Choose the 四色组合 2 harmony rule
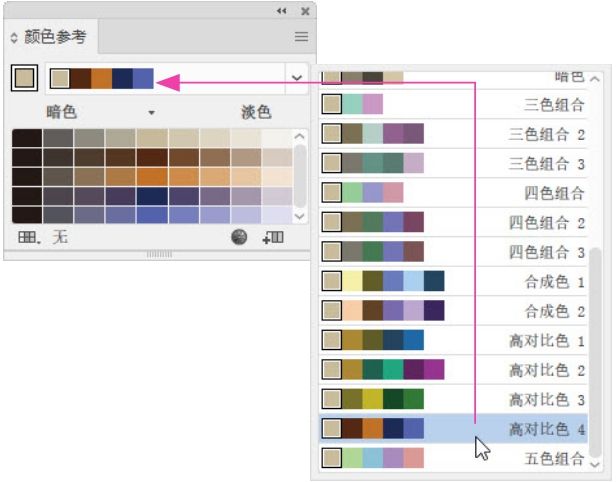 click(x=453, y=222)
